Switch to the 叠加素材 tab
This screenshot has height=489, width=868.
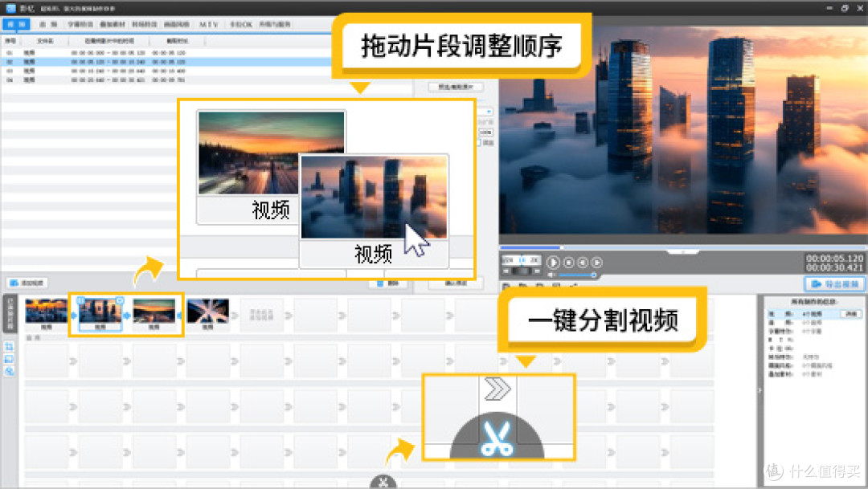(113, 24)
